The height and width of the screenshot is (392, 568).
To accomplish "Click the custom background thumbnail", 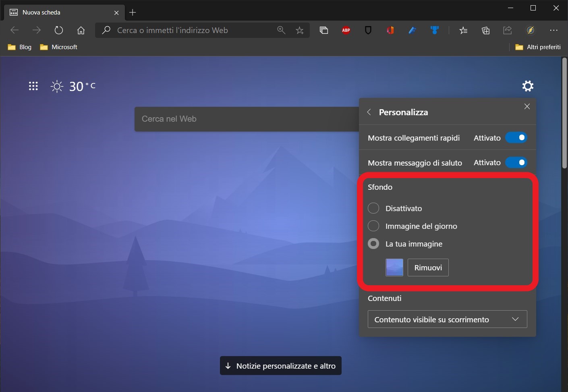I will coord(394,268).
